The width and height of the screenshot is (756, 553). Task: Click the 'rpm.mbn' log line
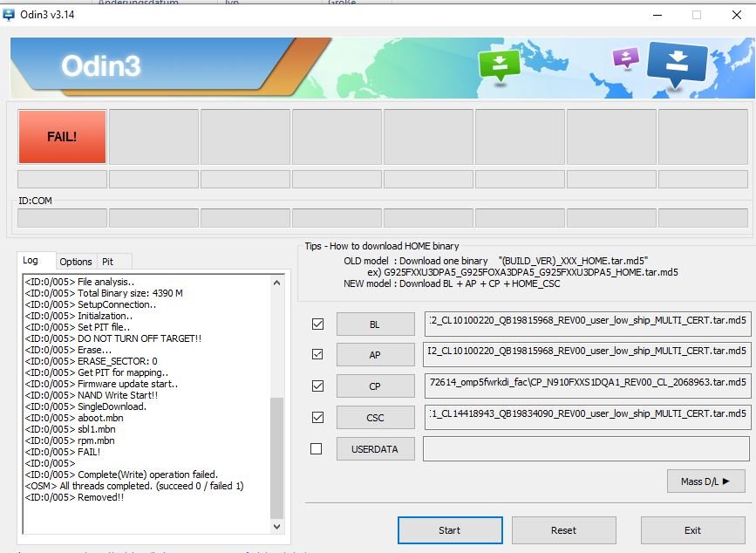70,440
